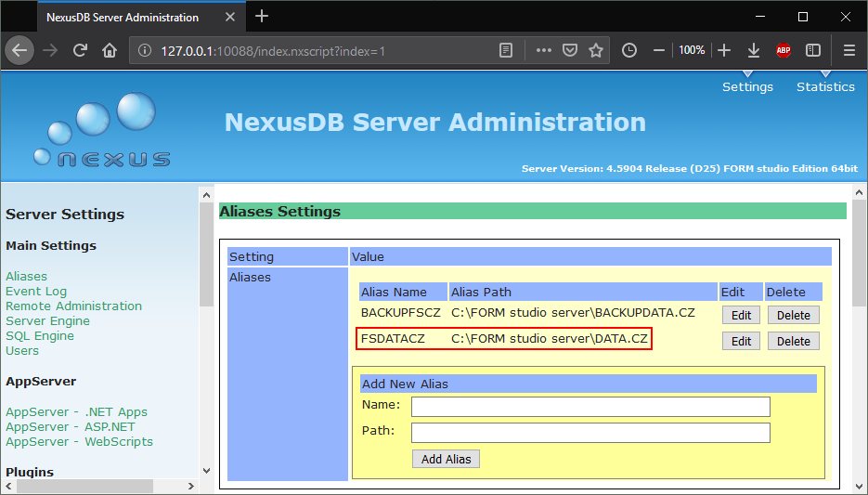Delete the BACKUPFSCZ alias
This screenshot has width=868, height=495.
click(x=793, y=315)
